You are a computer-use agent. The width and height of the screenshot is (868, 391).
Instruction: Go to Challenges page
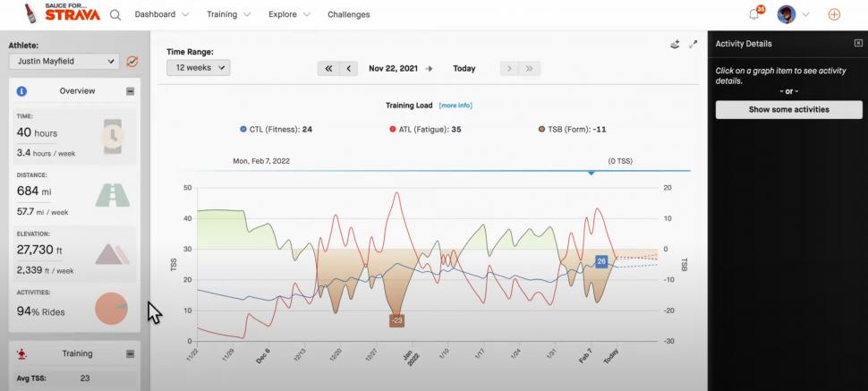tap(349, 14)
